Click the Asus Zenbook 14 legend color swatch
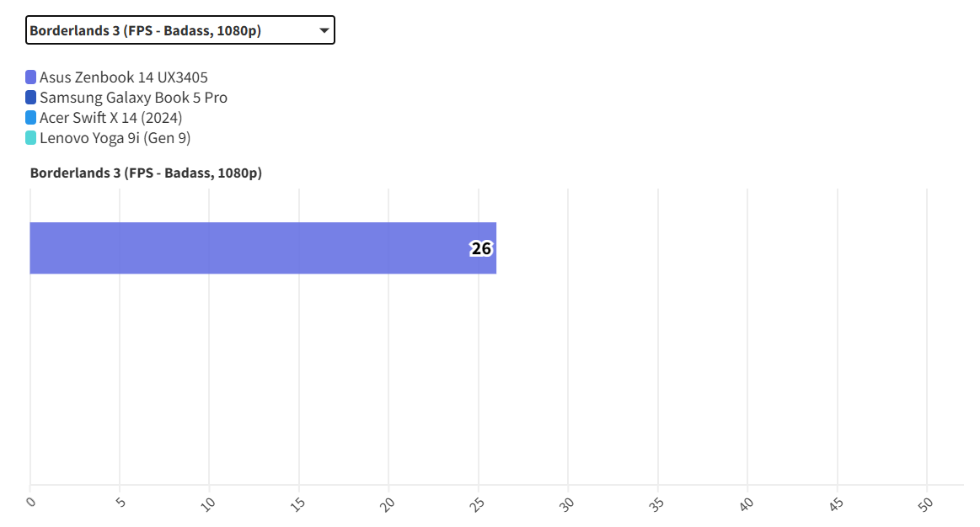 [x=31, y=77]
